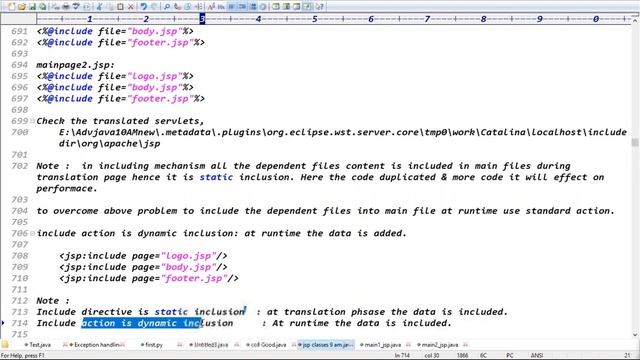Click the 'col 30' status bar entry
The width and height of the screenshot is (640, 360).
[x=431, y=356]
